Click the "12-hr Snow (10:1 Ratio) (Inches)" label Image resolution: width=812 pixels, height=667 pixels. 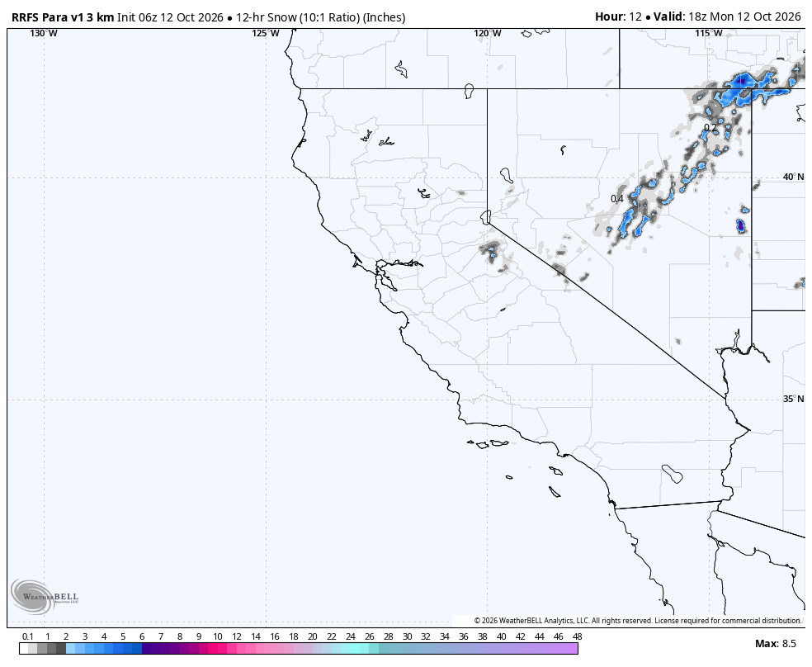click(x=320, y=17)
